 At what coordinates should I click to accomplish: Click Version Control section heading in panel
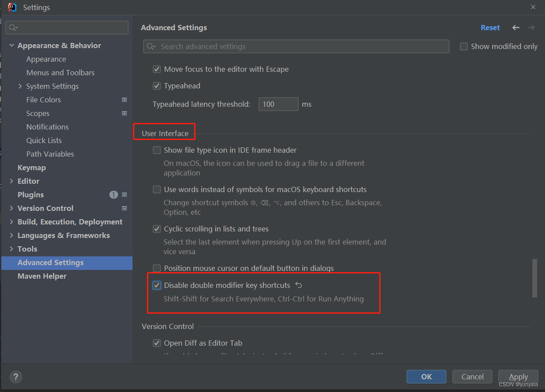tap(168, 326)
